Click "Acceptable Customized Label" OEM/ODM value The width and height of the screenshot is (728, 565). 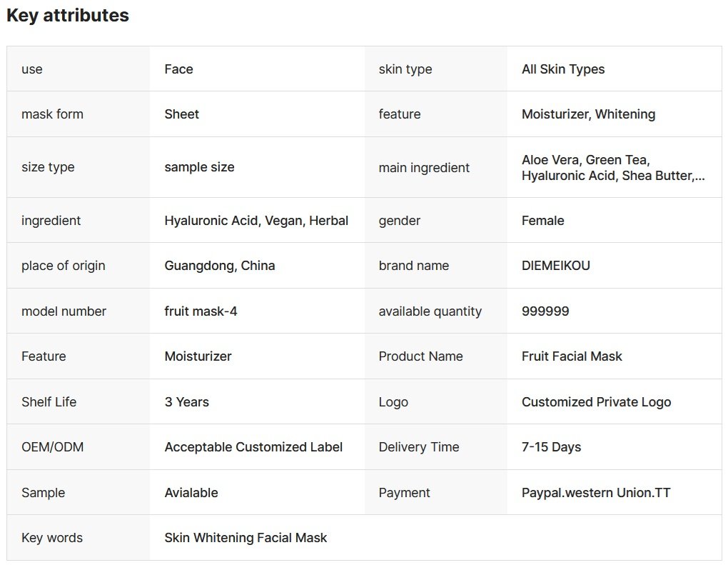253,447
